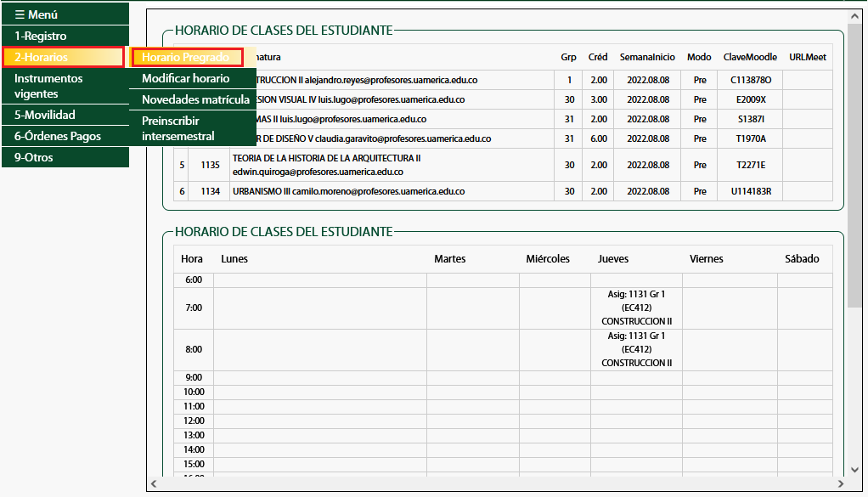Choose Modificar horario from the submenu
Screen dimensions: 868x497
pyautogui.click(x=193, y=79)
